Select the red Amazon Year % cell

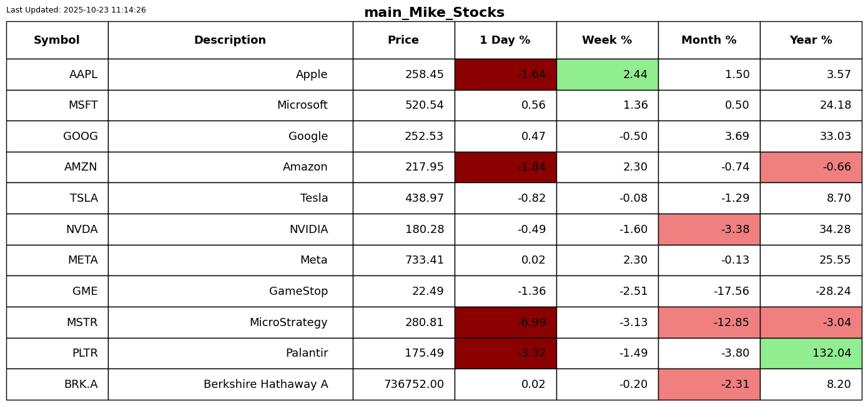coord(811,167)
